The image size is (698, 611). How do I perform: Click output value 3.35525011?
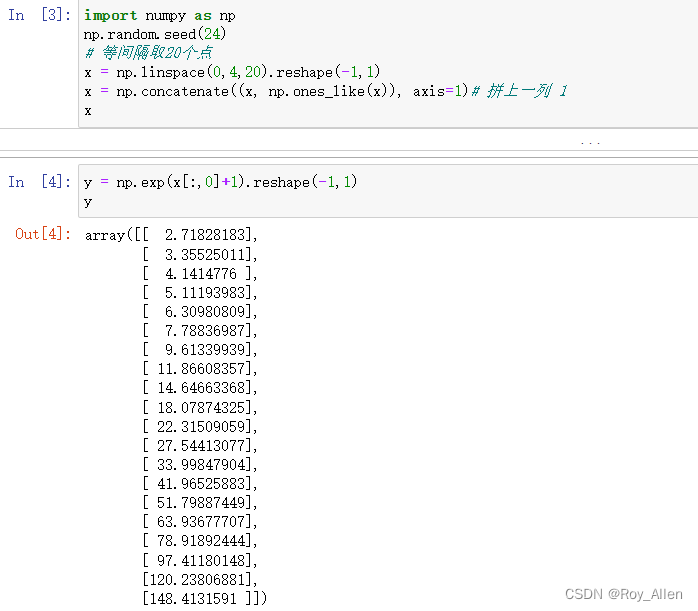(x=205, y=255)
